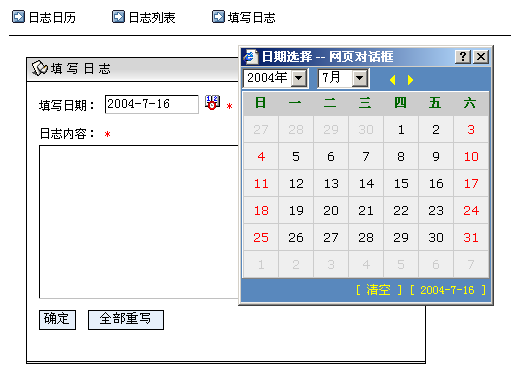511x382 pixels.
Task: Go to previous month with yellow left arrow
Action: click(393, 80)
